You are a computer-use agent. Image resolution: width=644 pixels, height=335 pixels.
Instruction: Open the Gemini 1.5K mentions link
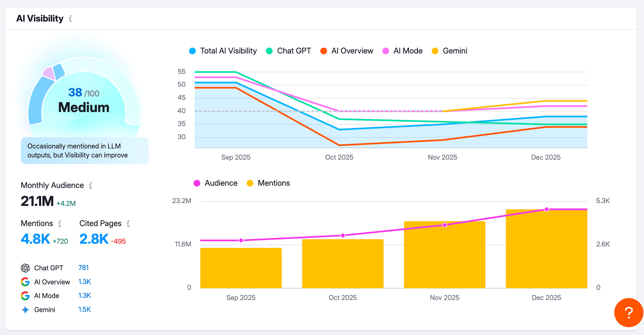[85, 310]
